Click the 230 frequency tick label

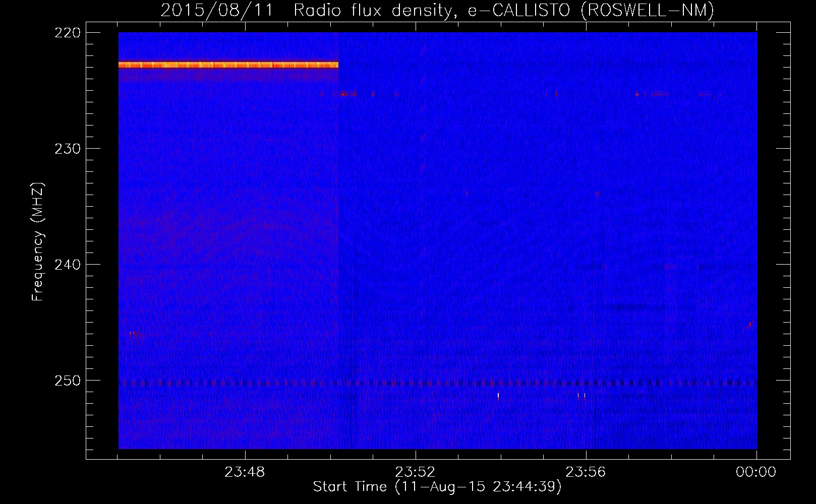coord(68,149)
